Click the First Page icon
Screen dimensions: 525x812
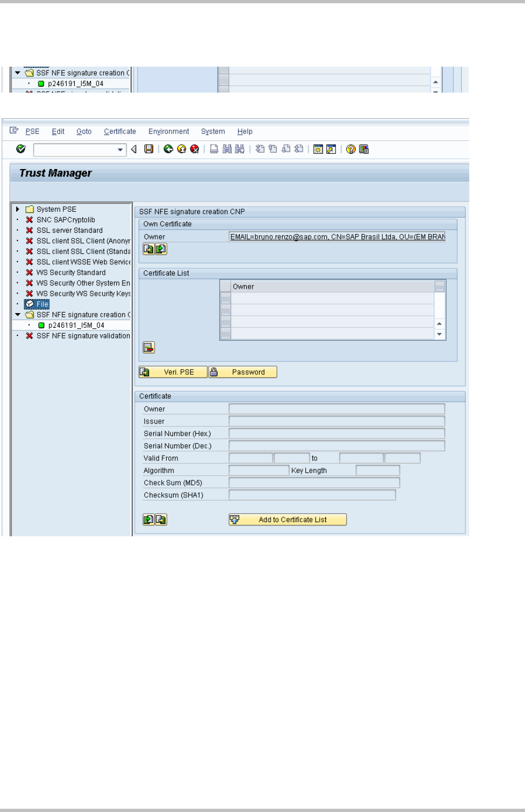[x=260, y=149]
